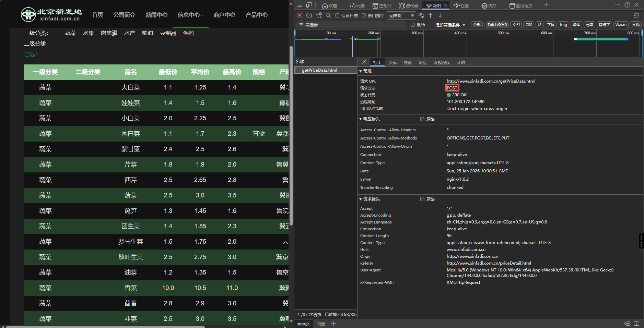Select the getPriceData.html request
Image resolution: width=644 pixels, height=328 pixels.
click(x=319, y=70)
